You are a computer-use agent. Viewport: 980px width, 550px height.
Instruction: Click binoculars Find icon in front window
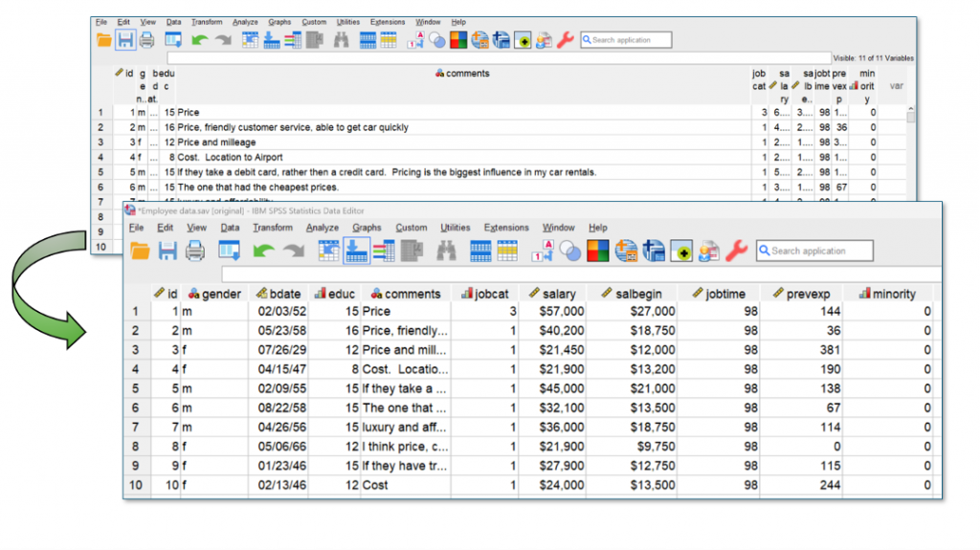coord(446,251)
